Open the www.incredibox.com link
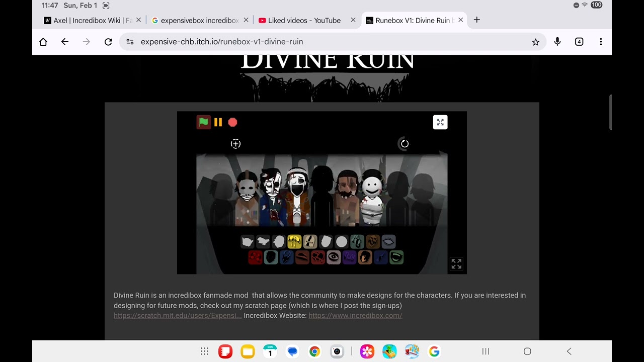Viewport: 644px width, 362px height. point(355,316)
